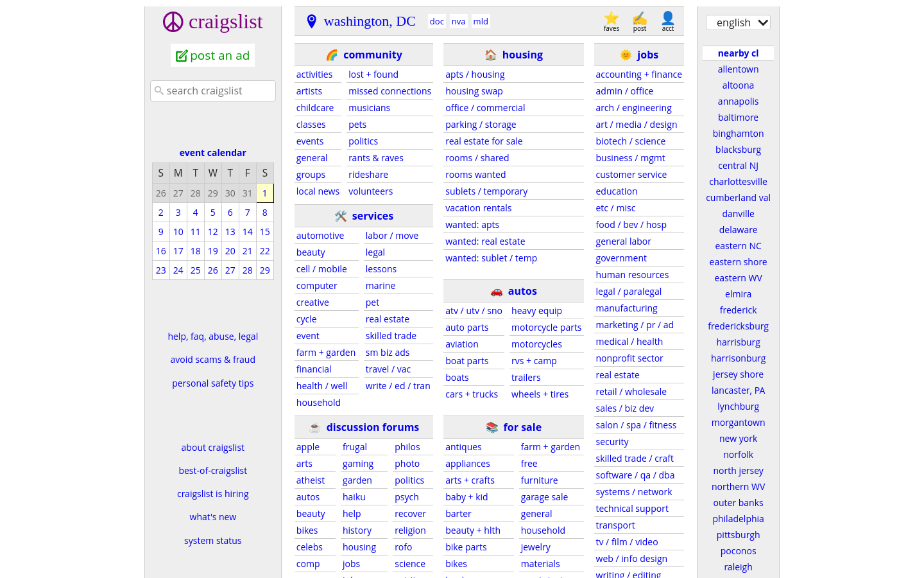
Task: Click the location pin icon beside washington, DC
Action: click(312, 21)
